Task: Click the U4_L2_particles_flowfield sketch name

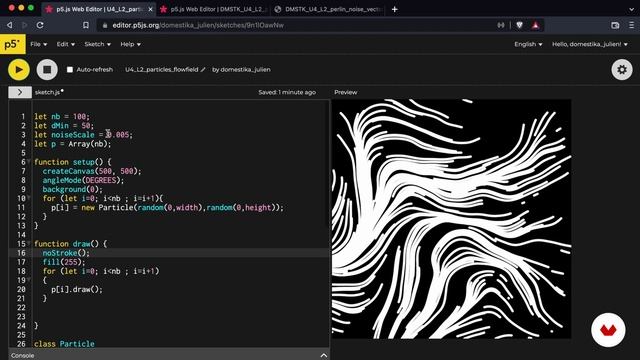Action: 162,69
